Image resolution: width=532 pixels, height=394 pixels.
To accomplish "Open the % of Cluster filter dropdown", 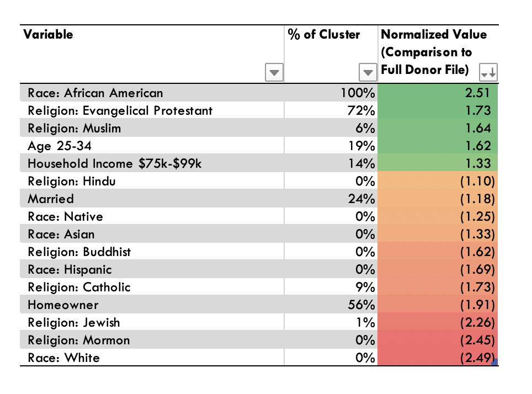I will [368, 72].
